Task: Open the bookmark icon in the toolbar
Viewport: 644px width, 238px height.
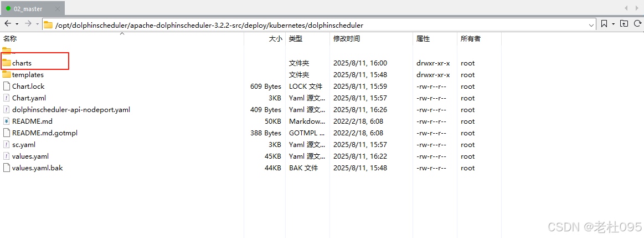Action: (x=604, y=24)
